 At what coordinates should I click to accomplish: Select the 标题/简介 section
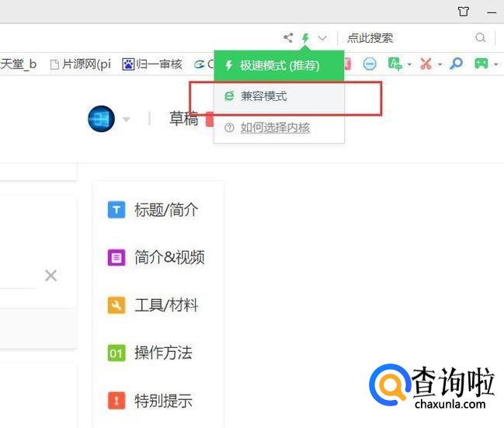(153, 210)
